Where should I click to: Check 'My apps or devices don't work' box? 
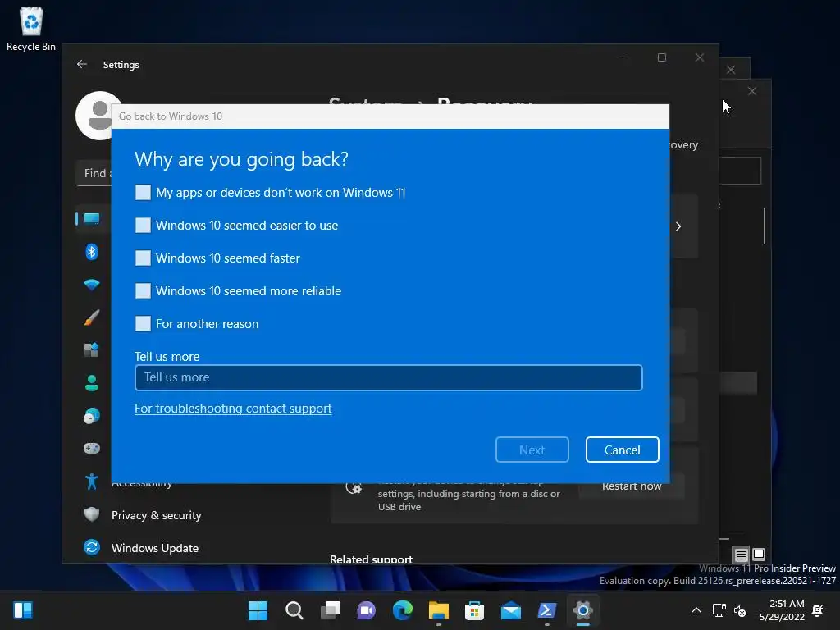143,192
